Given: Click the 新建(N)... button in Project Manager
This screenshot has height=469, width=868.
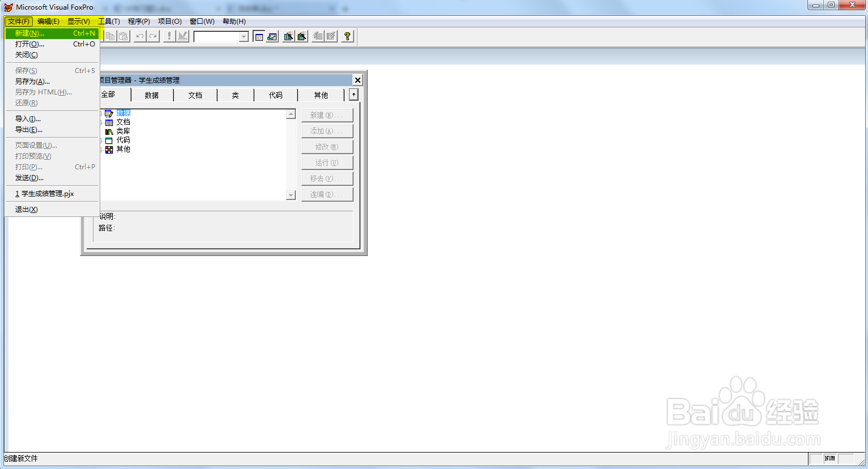Looking at the screenshot, I should [327, 115].
